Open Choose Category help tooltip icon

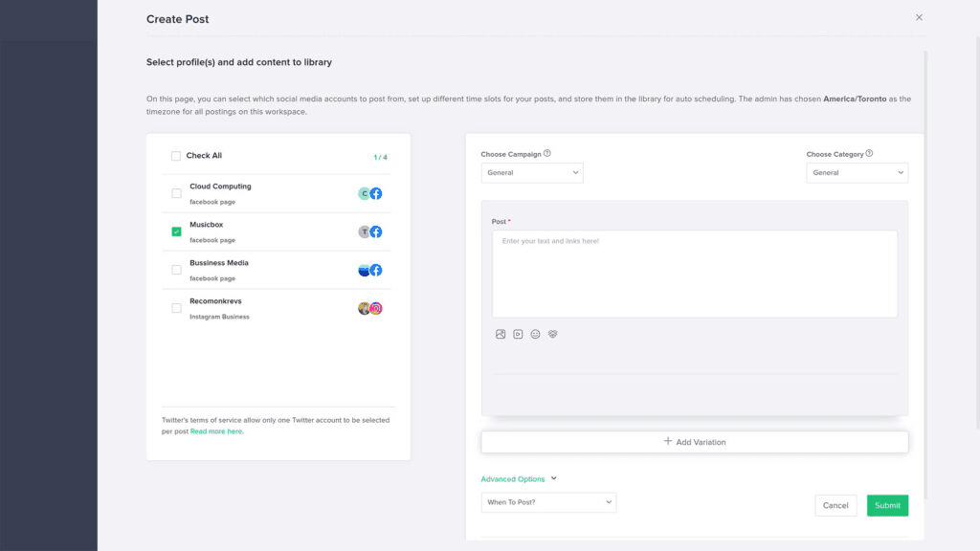[x=869, y=154]
